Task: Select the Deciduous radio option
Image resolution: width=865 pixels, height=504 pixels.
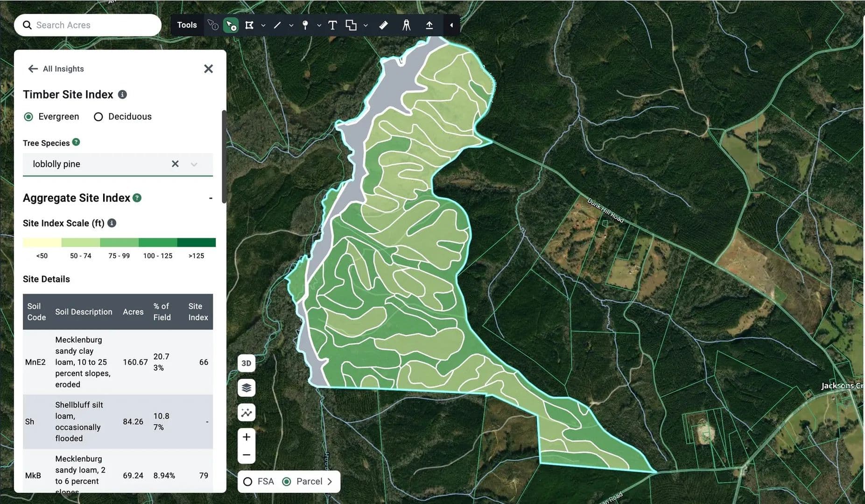Action: coord(98,117)
